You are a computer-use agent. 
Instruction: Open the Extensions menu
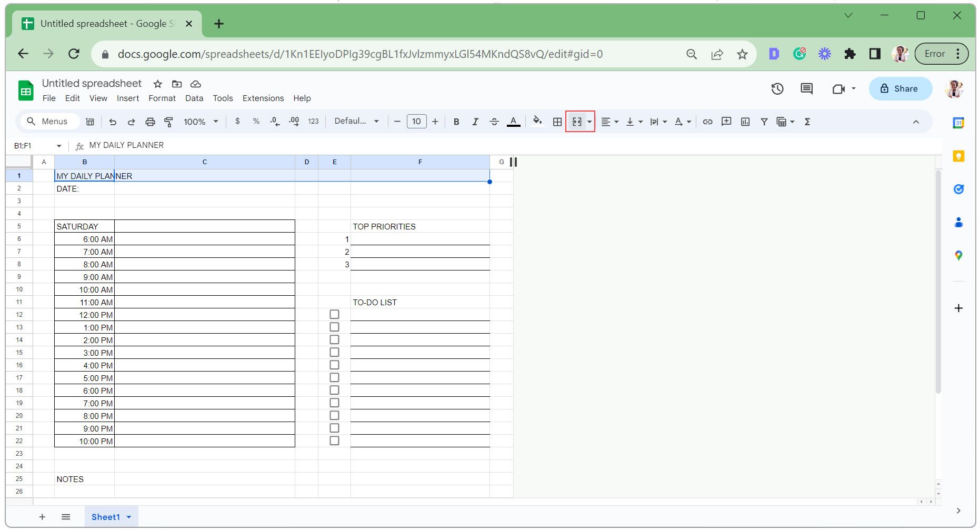263,98
